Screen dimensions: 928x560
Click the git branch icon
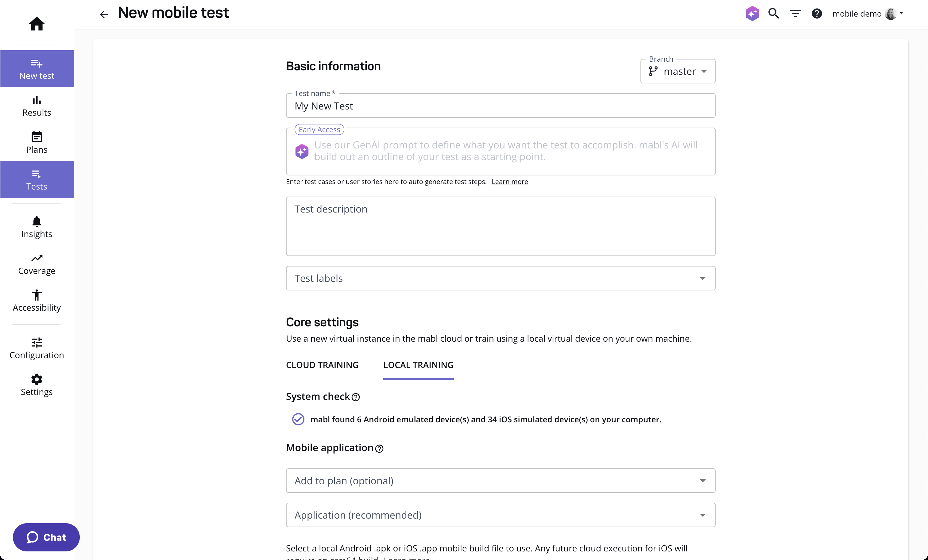(653, 71)
